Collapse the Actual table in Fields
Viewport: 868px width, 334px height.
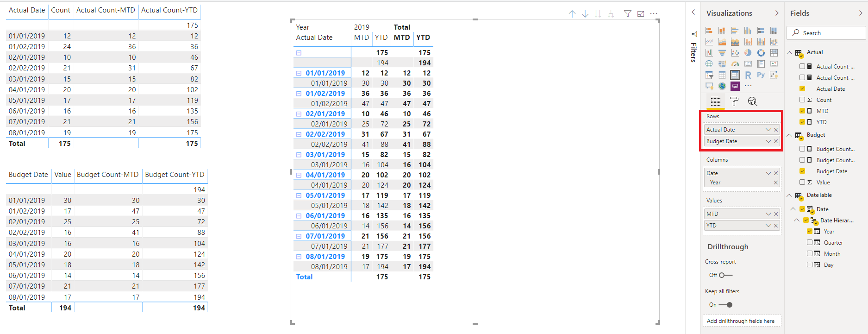pos(789,53)
